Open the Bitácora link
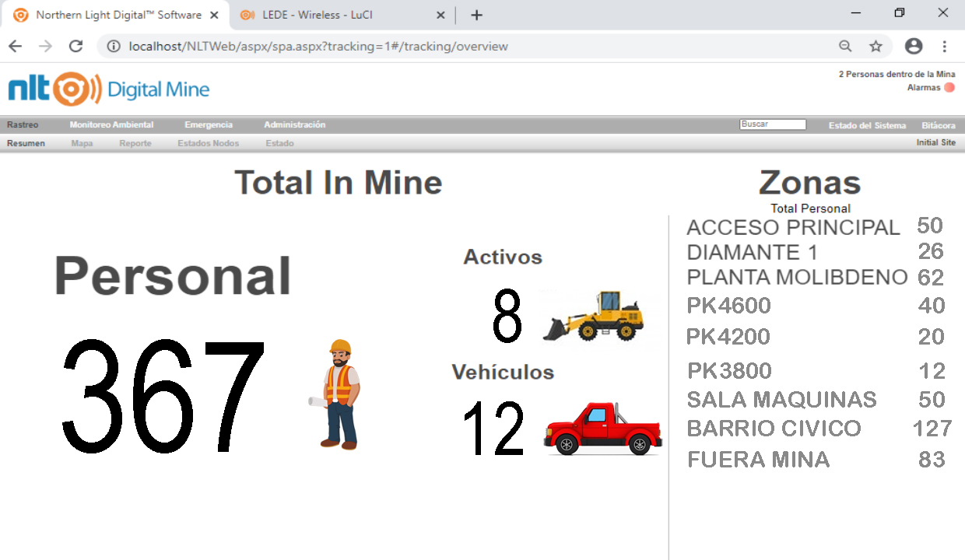This screenshot has height=560, width=965. pyautogui.click(x=939, y=125)
